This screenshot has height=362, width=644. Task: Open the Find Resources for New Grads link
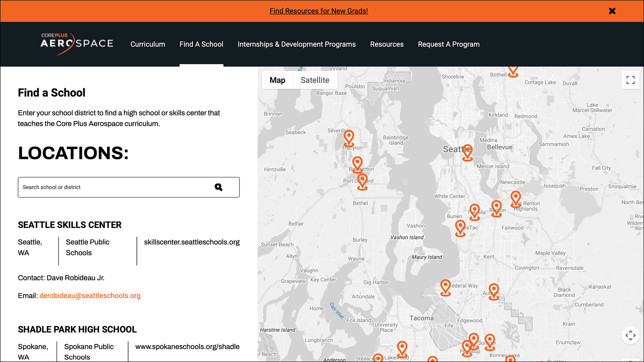(319, 11)
